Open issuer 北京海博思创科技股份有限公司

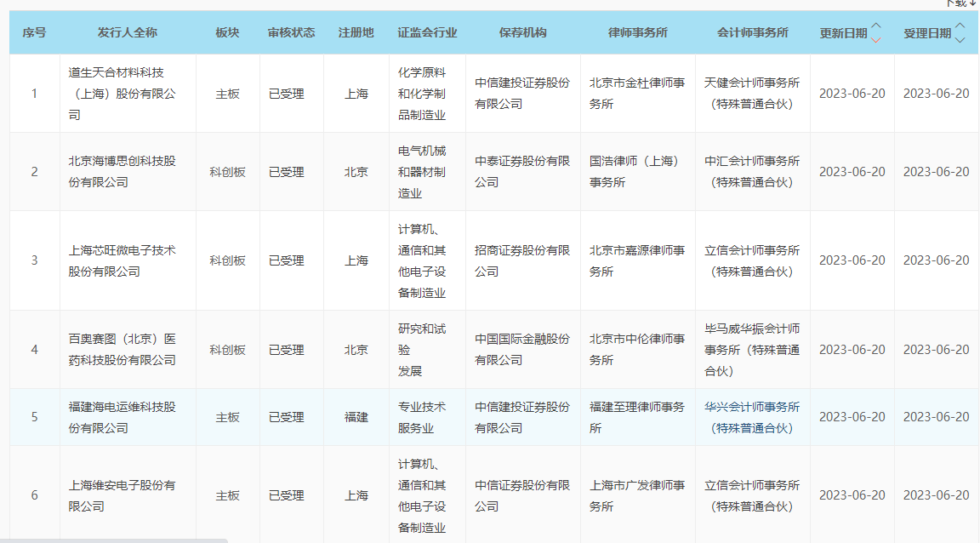(x=122, y=171)
